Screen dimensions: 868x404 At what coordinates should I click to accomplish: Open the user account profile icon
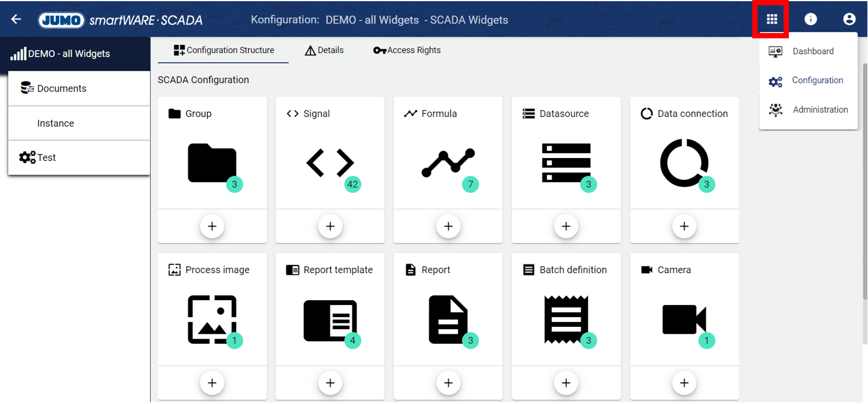point(849,19)
